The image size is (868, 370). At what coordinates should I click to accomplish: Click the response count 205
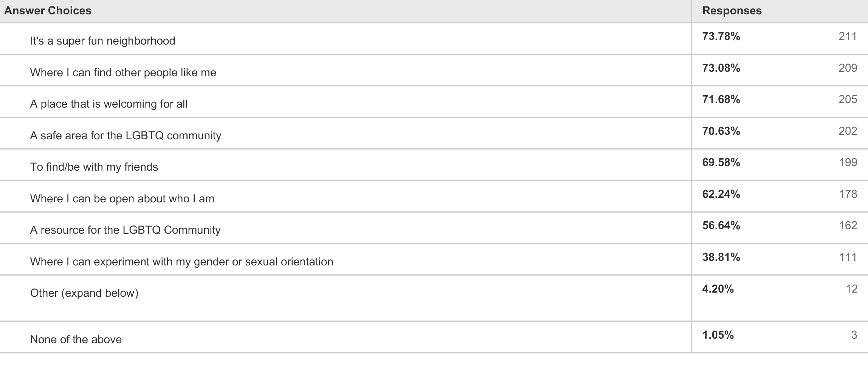point(848,99)
